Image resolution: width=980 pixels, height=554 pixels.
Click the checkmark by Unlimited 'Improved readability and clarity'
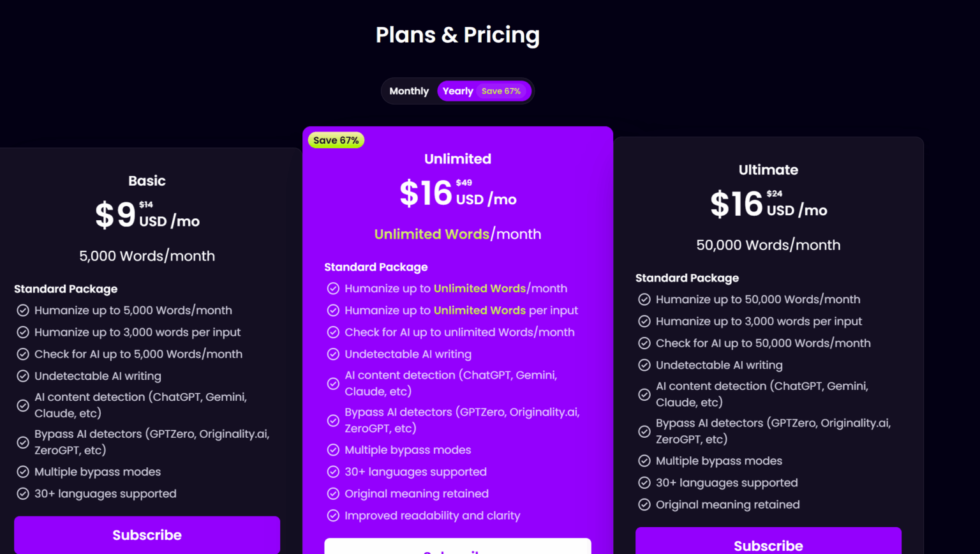click(333, 515)
